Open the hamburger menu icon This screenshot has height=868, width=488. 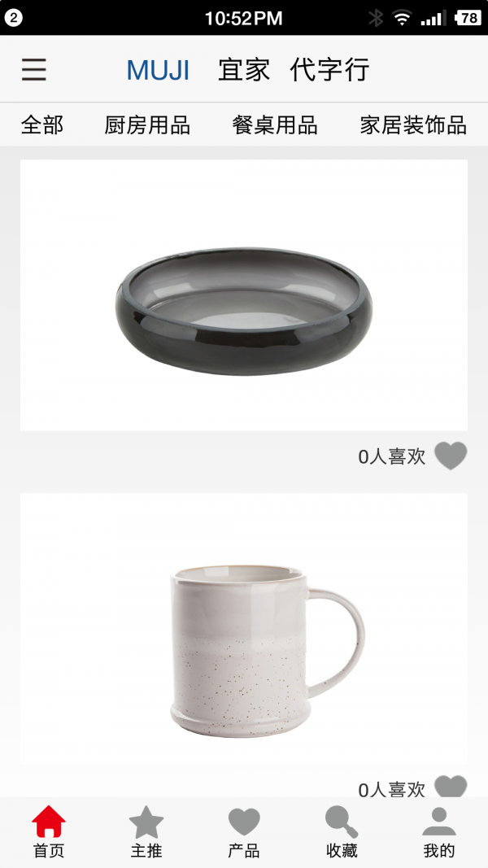[x=33, y=70]
